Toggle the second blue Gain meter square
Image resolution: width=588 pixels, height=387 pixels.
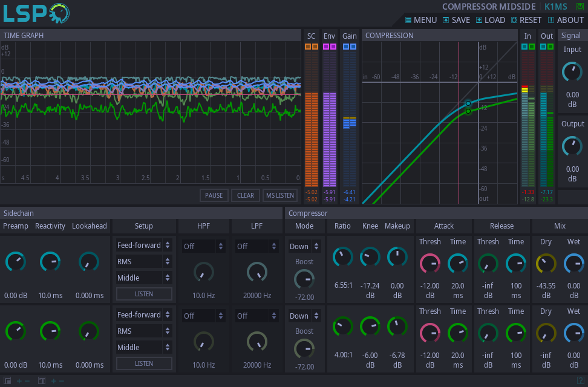point(353,47)
